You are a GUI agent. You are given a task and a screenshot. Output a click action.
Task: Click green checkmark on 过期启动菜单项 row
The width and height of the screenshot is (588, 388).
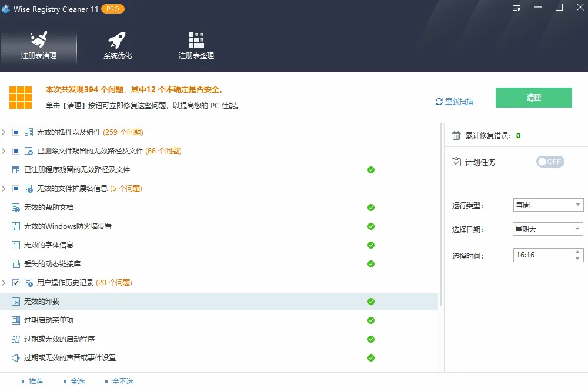[x=371, y=320]
